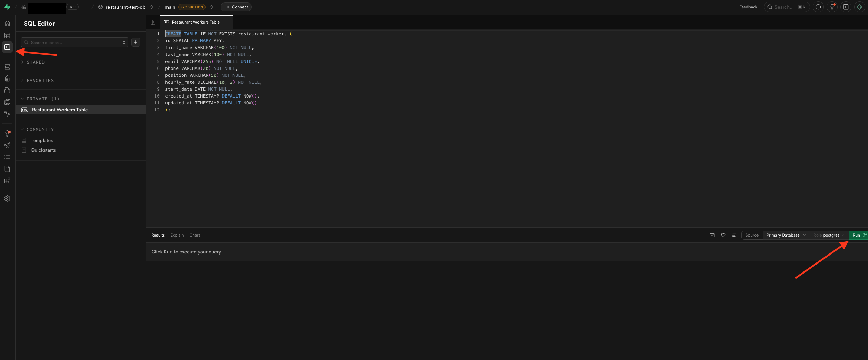Open the SQL Editor sidebar icon
The width and height of the screenshot is (868, 360).
point(7,47)
